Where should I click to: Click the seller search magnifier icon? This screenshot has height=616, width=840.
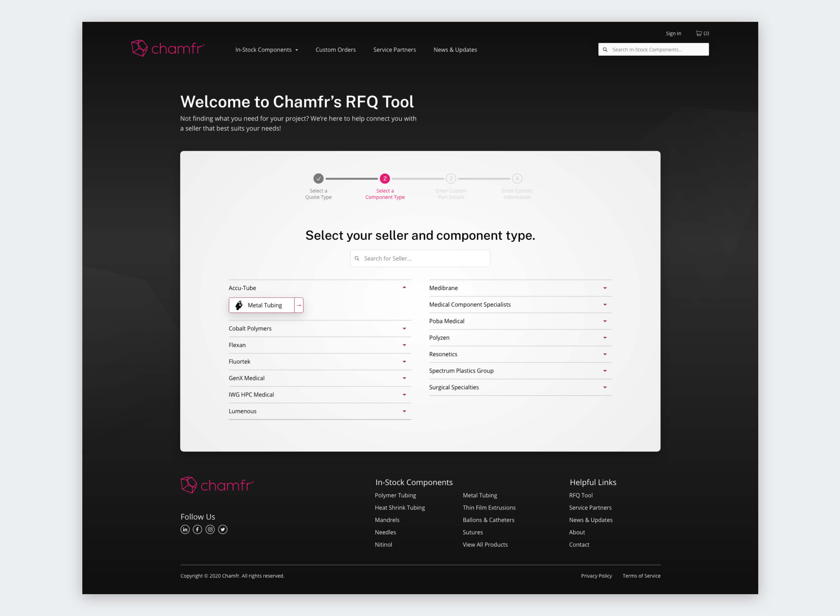pyautogui.click(x=357, y=258)
